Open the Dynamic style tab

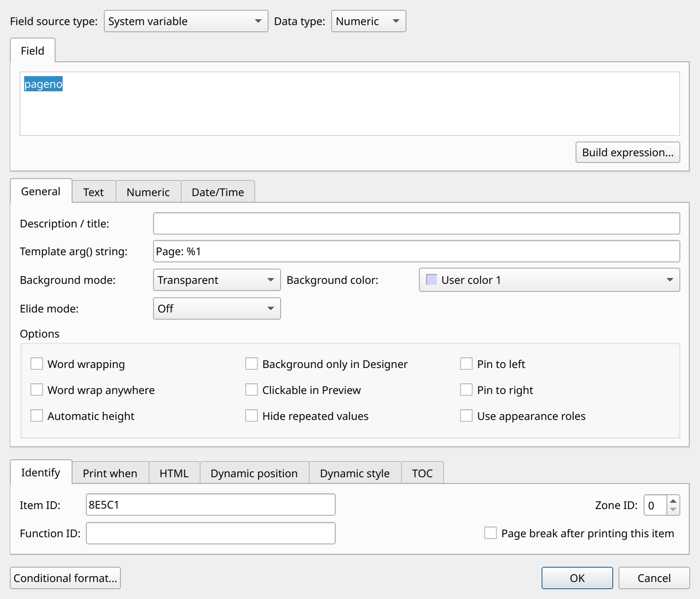355,473
